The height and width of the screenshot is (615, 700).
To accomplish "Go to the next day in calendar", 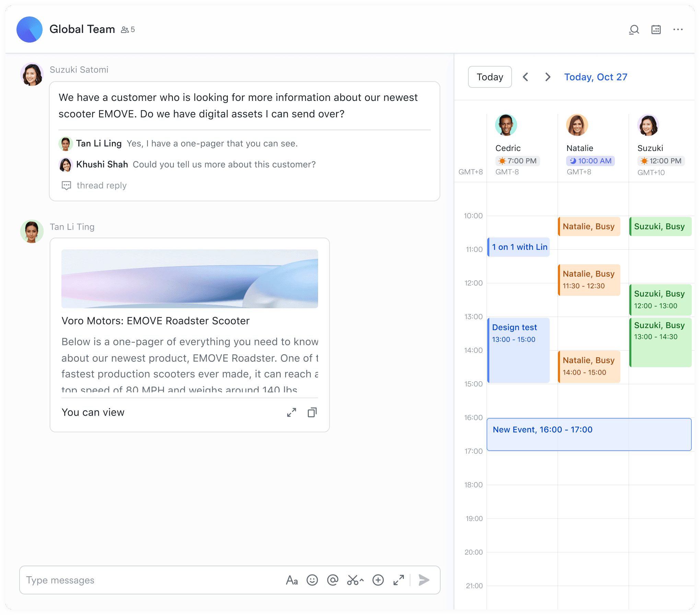I will click(x=547, y=77).
